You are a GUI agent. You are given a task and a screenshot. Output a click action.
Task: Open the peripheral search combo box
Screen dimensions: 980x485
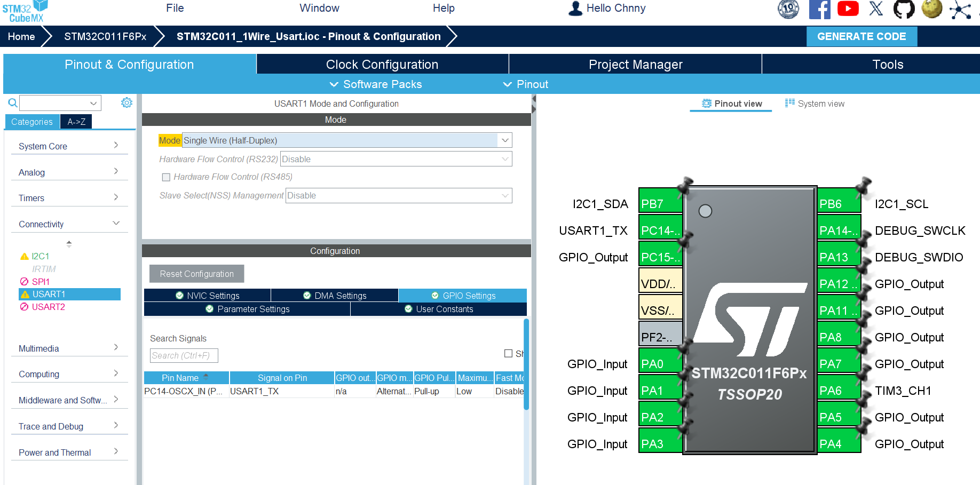point(60,103)
